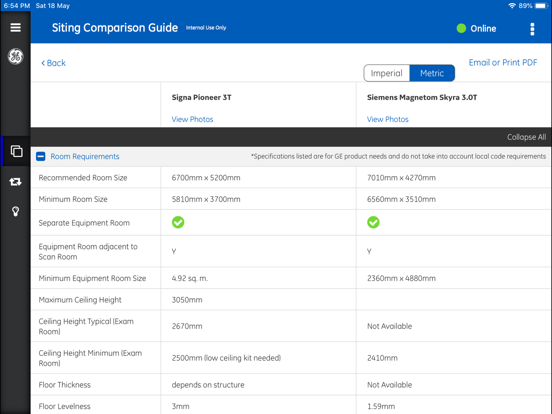Screen dimensions: 552x414
Task: Select the value 6560mm x 3510mm
Action: 401,199
